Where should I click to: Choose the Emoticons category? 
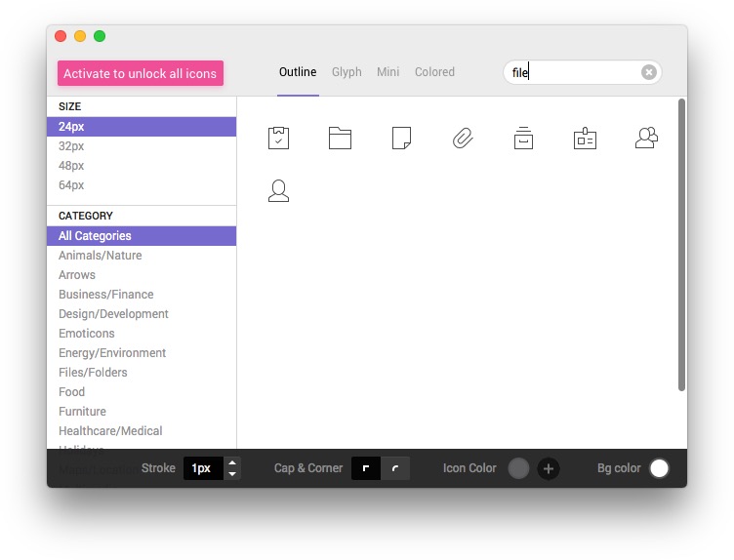[142, 334]
